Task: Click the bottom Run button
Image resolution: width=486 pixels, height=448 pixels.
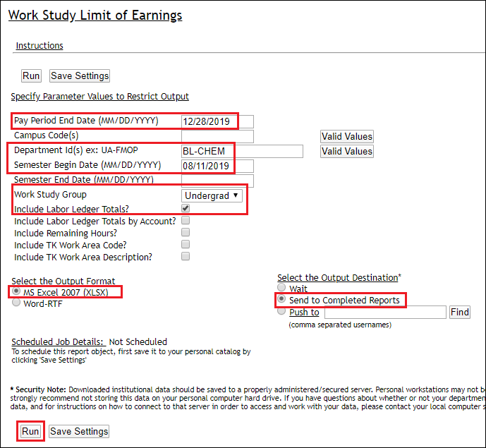Action: click(30, 431)
